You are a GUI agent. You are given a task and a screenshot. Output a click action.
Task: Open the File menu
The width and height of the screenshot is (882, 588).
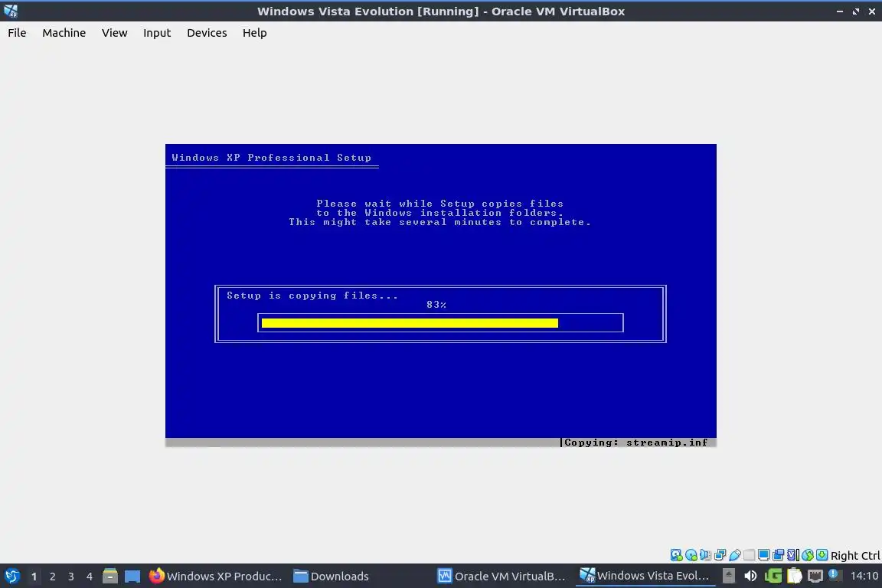[17, 33]
